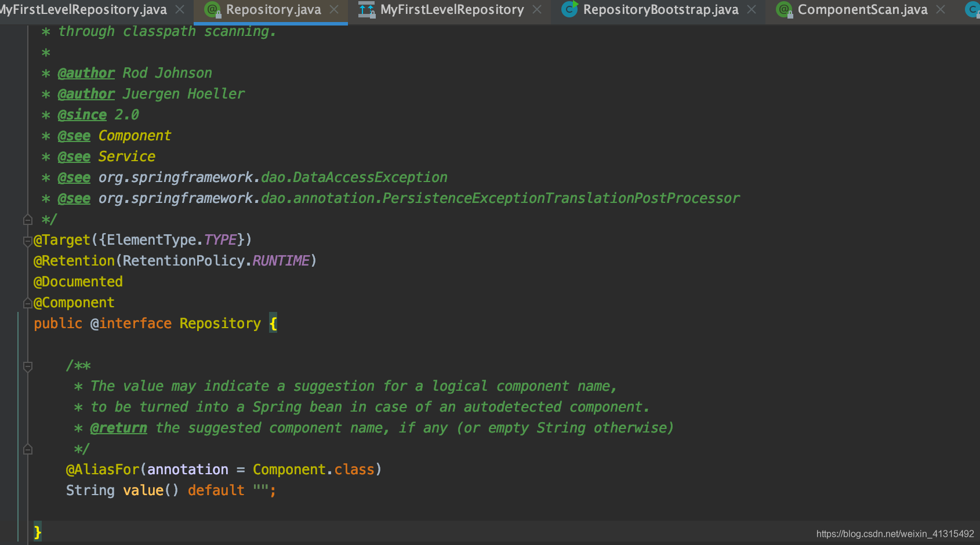Fold the annotations block at @Target
The image size is (980, 545).
coord(27,240)
